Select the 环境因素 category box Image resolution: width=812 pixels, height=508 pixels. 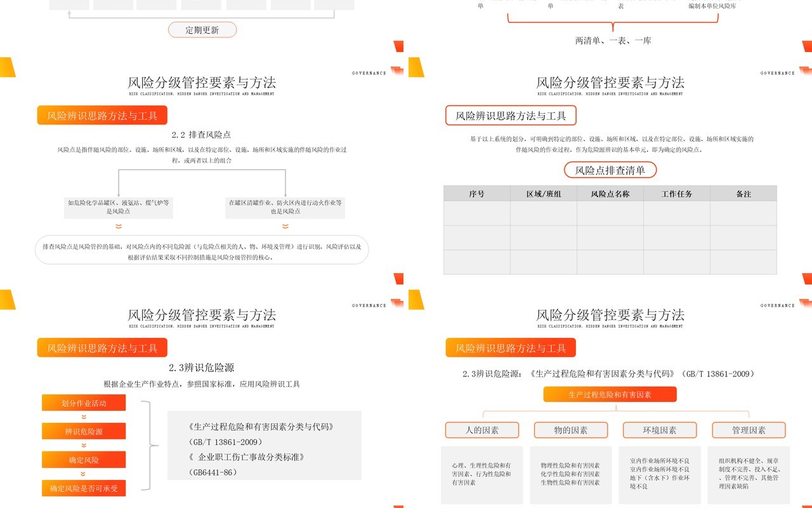pos(660,430)
